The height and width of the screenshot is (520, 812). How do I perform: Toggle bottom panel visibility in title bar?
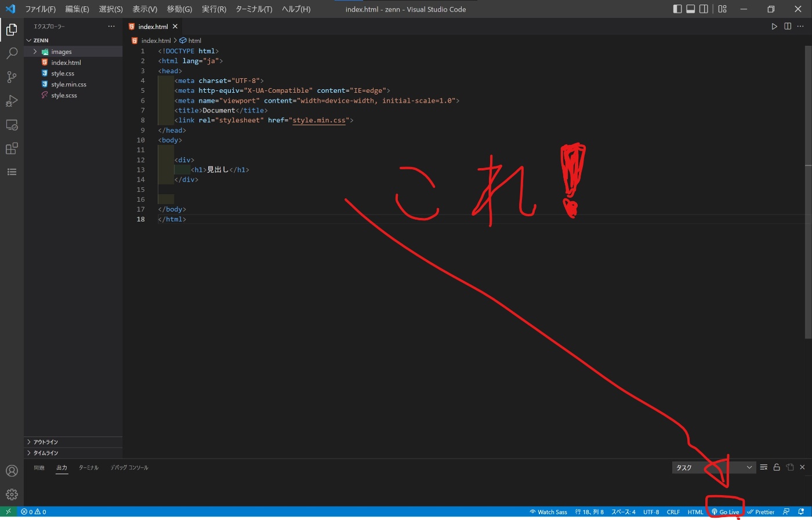[691, 9]
